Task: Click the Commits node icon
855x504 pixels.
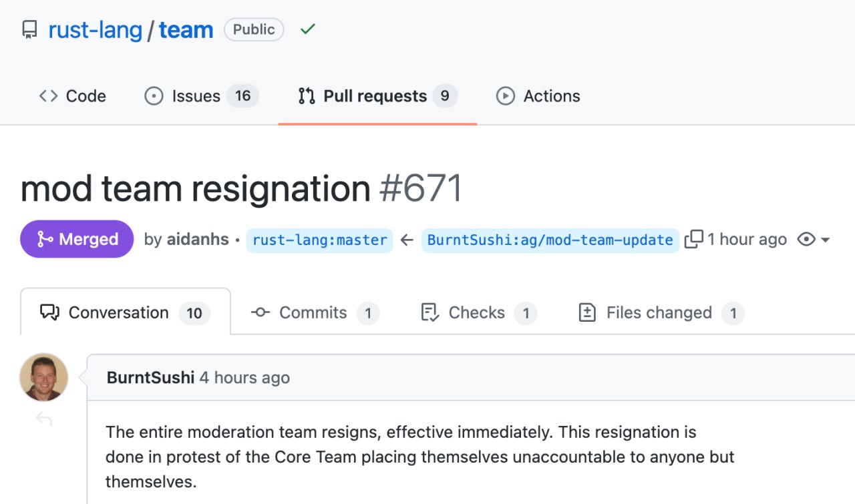Action: pos(260,312)
